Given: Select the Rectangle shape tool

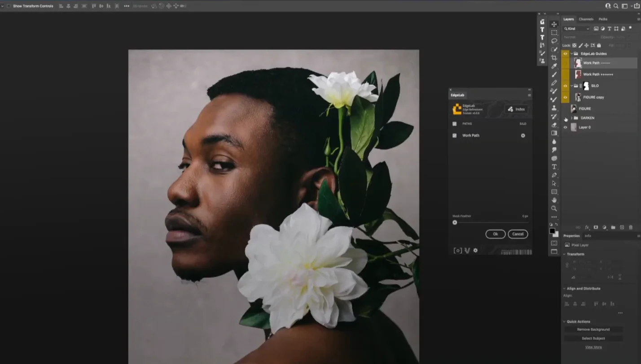Looking at the screenshot, I should [x=554, y=192].
